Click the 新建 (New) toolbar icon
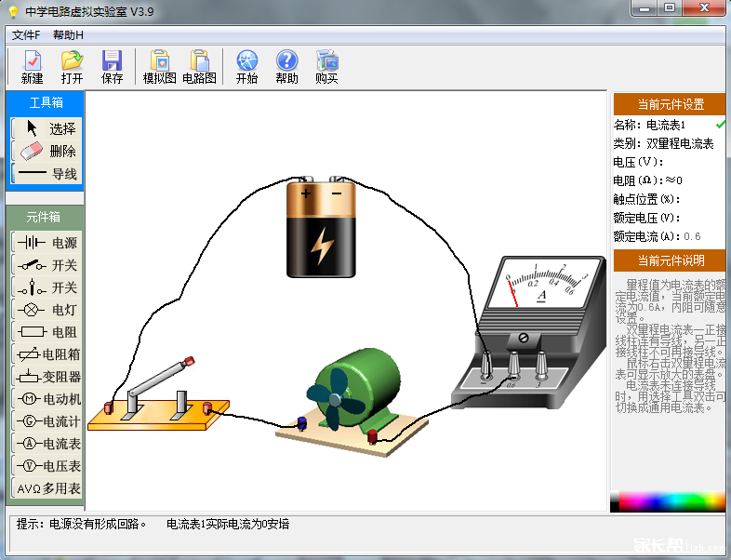 pos(32,67)
